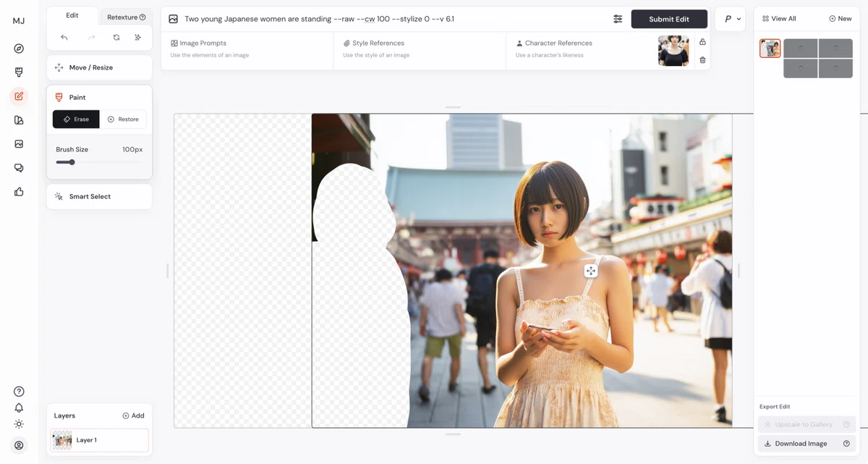The image size is (868, 464).
Task: Select the highlighted edit thumbnail in right panel
Action: 770,48
